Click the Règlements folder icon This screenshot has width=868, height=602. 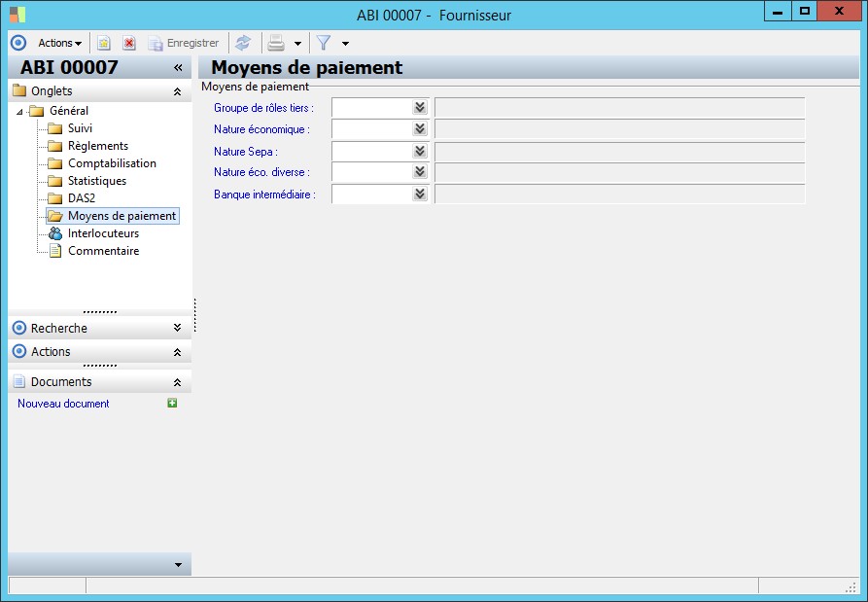54,146
